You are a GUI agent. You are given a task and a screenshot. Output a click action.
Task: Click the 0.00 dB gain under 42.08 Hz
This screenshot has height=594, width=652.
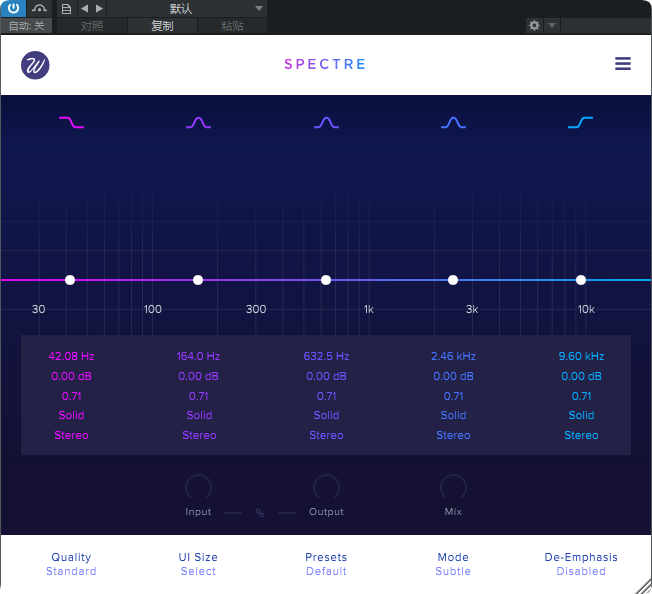(72, 376)
